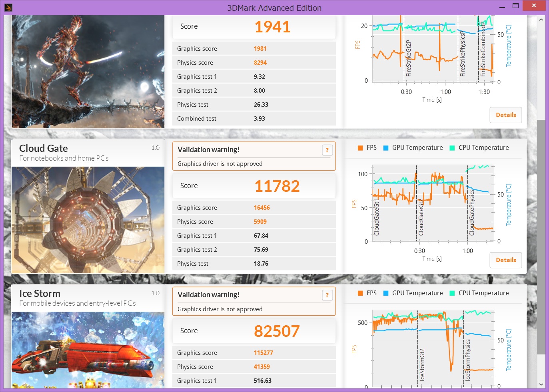Click the Ice Storm spaceship preview image
The height and width of the screenshot is (392, 549).
pyautogui.click(x=88, y=350)
